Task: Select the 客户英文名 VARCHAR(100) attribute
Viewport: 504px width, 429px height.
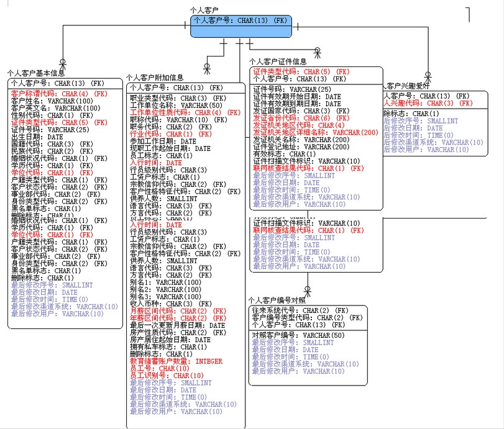Action: click(x=56, y=108)
